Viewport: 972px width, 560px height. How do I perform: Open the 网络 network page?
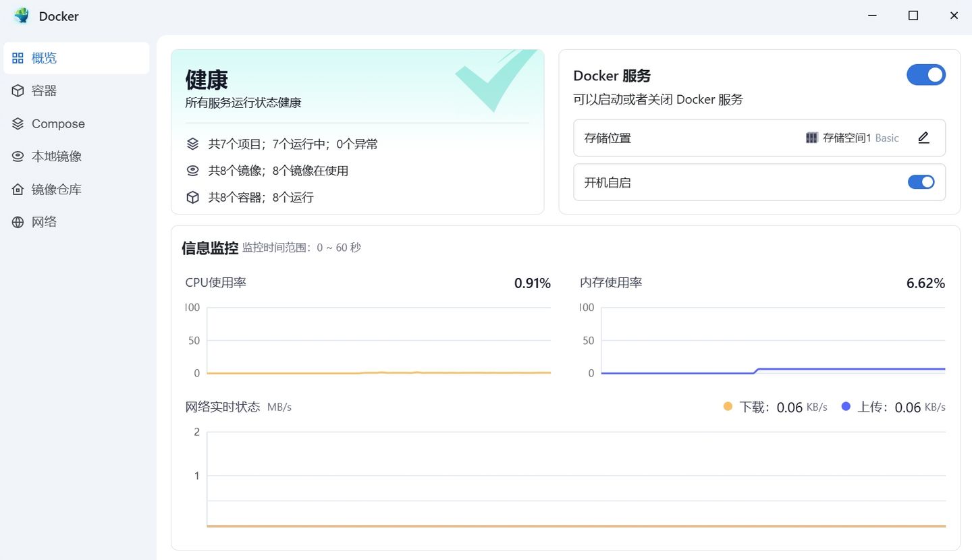(x=45, y=222)
